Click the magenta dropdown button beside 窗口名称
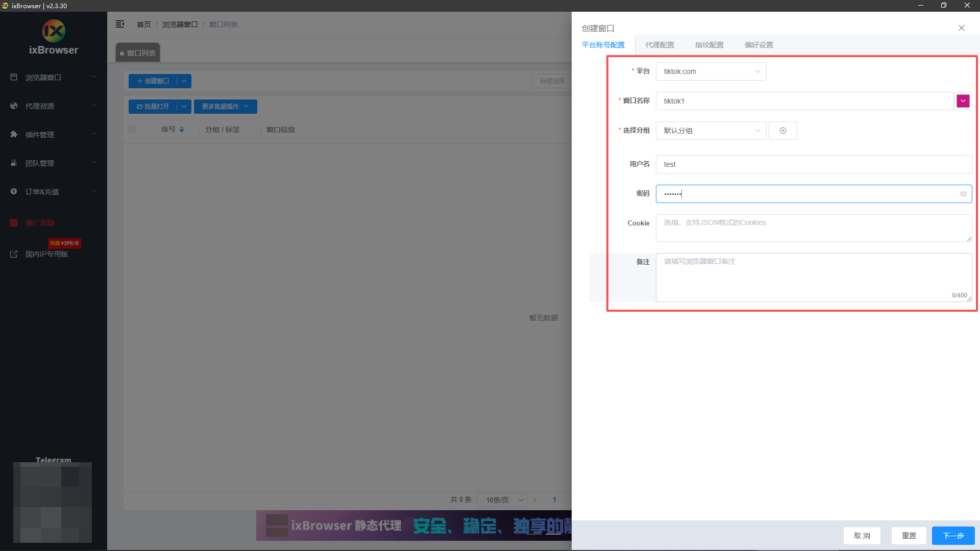 click(963, 101)
